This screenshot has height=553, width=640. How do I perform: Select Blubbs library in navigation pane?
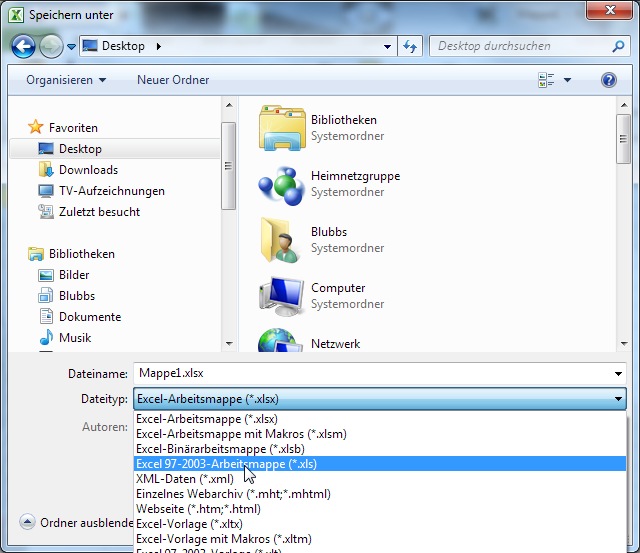click(x=77, y=296)
